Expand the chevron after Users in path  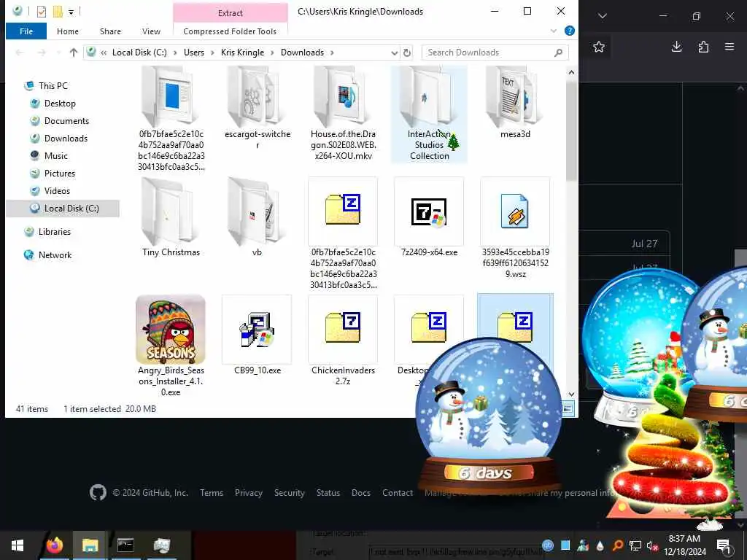pyautogui.click(x=212, y=52)
